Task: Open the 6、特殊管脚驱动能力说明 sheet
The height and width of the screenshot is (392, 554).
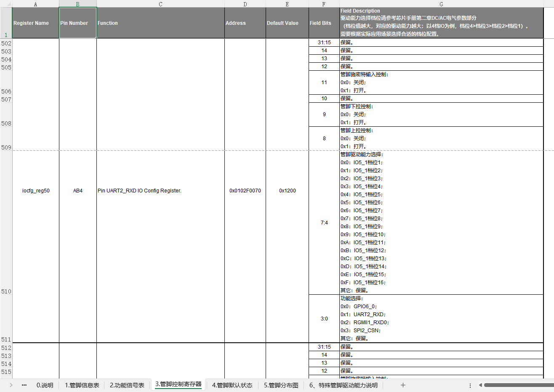Action: [x=344, y=385]
